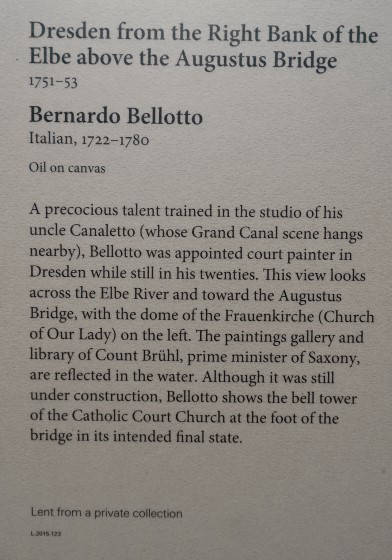Click 'bridge in its intended final state'
Viewport: 392px width, 560px height.
click(x=136, y=437)
